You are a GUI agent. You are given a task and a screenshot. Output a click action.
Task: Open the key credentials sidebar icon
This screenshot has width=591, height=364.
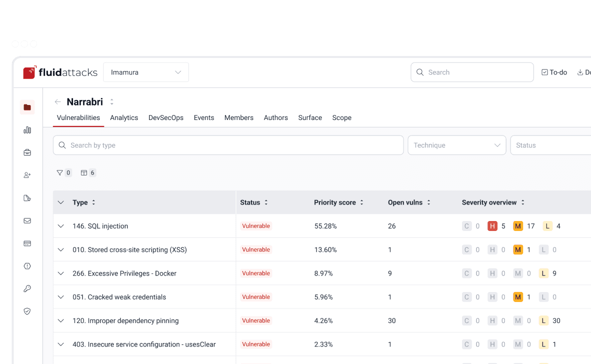coord(27,288)
